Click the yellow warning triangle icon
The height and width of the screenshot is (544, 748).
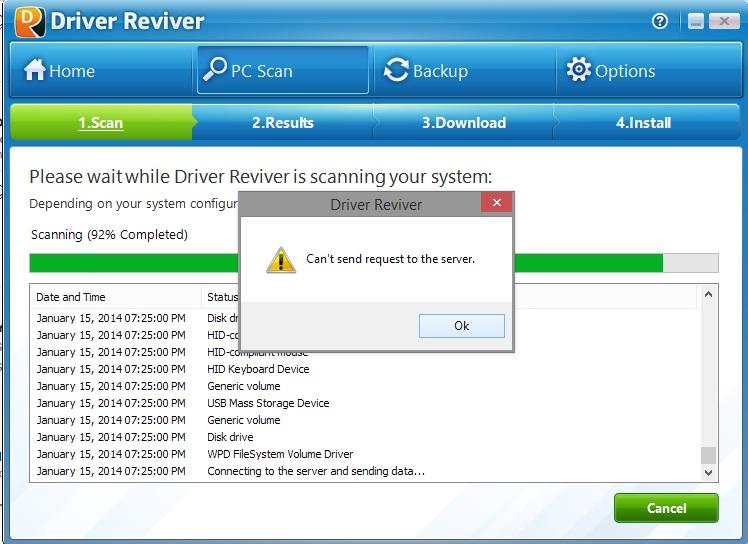(281, 260)
